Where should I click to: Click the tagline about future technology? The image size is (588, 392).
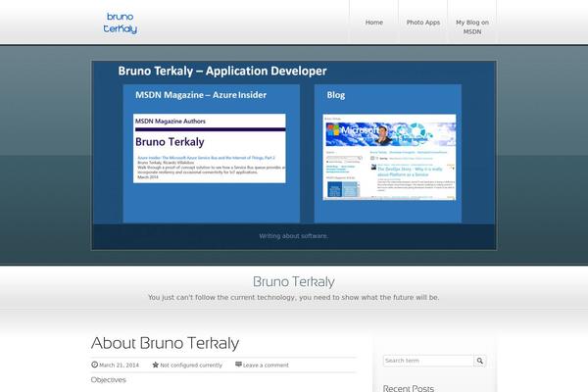tap(294, 297)
